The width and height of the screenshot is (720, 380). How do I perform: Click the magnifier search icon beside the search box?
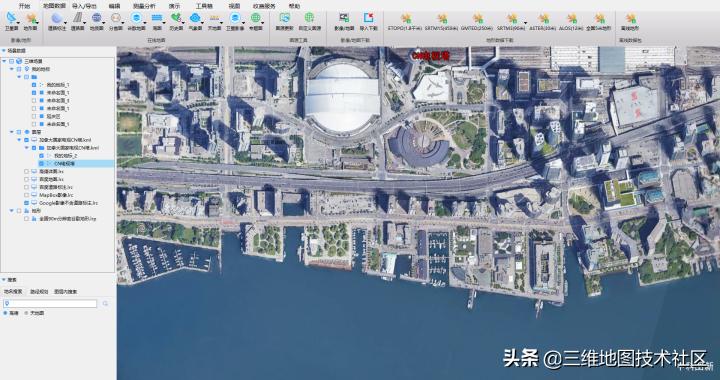pos(105,304)
